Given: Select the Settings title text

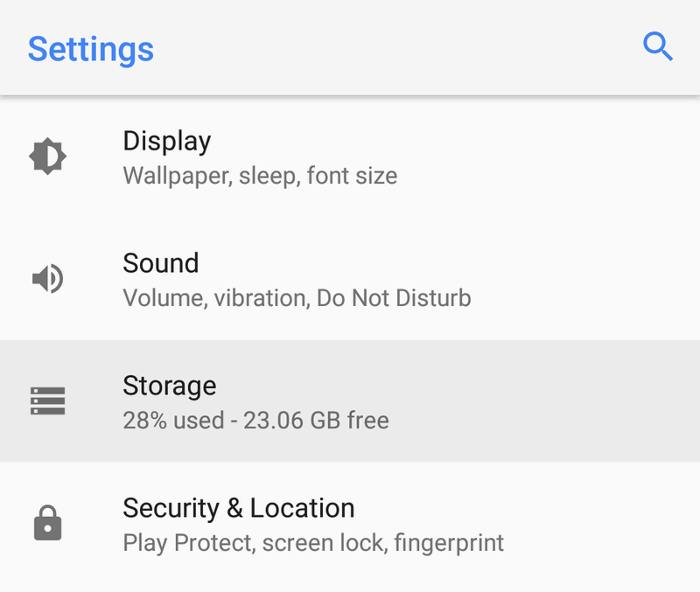Looking at the screenshot, I should click(91, 49).
